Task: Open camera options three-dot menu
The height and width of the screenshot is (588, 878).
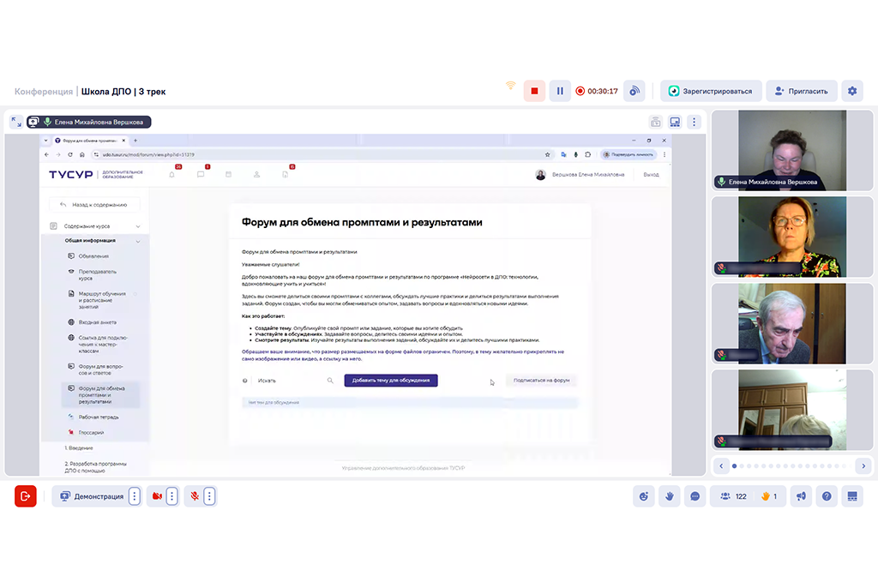Action: click(x=171, y=496)
